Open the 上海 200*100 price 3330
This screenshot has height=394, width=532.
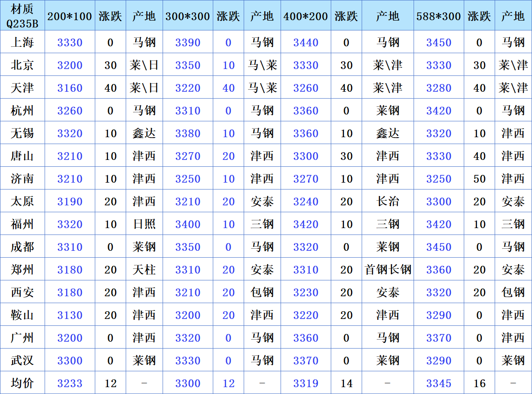click(70, 42)
